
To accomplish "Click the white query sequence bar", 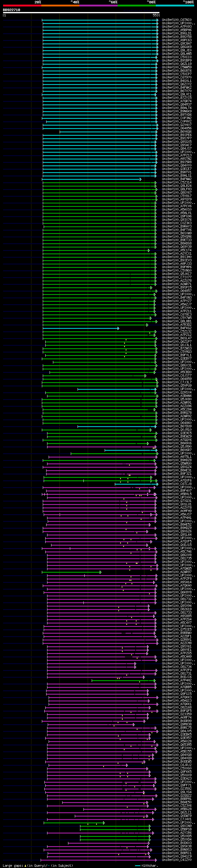I will (x=81, y=13).
